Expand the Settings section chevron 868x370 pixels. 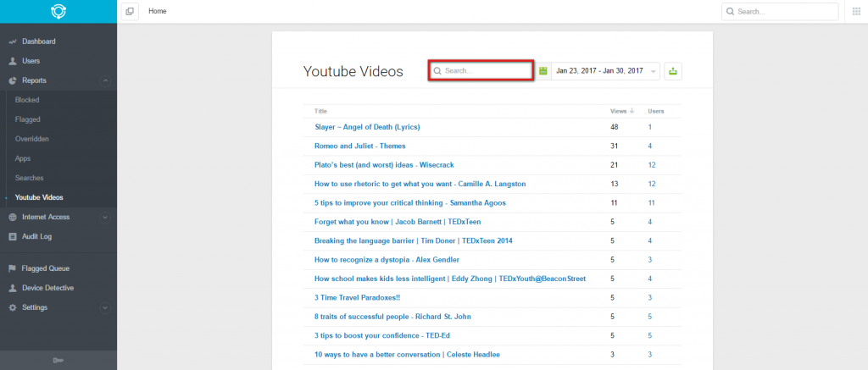[x=105, y=307]
